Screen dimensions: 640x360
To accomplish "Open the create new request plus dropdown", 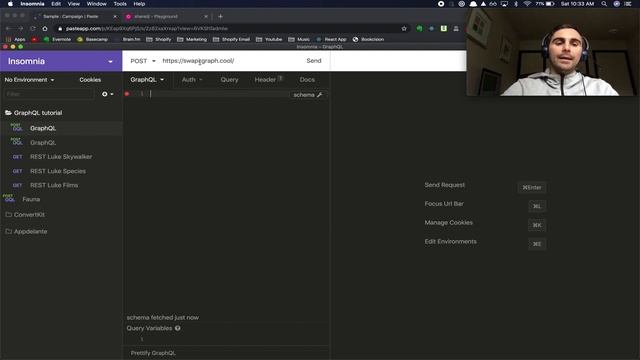I will pyautogui.click(x=108, y=94).
